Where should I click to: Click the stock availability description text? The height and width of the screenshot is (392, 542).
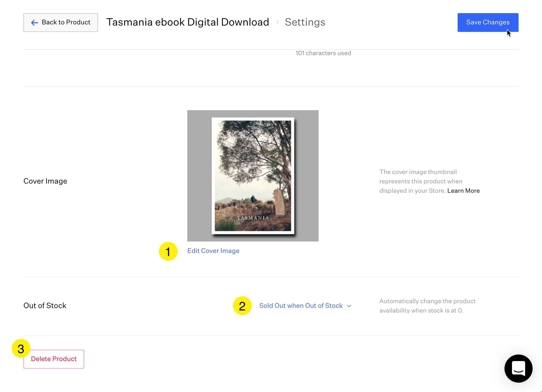point(427,306)
